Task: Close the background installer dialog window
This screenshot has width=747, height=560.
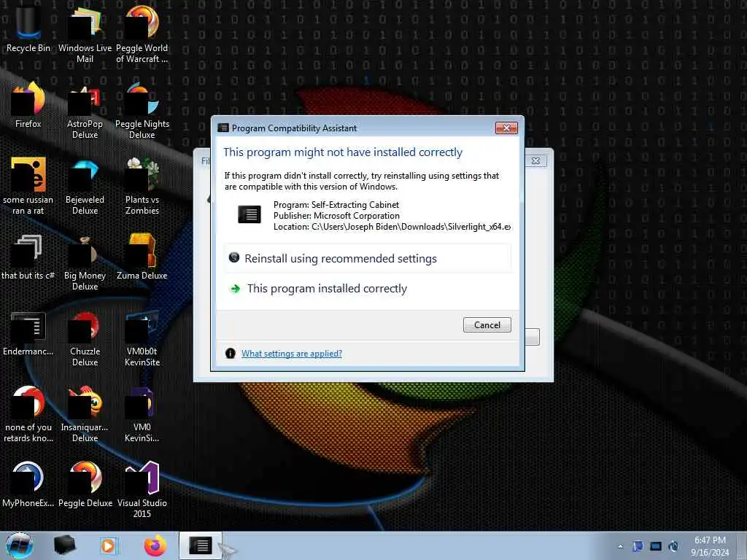Action: coord(536,161)
